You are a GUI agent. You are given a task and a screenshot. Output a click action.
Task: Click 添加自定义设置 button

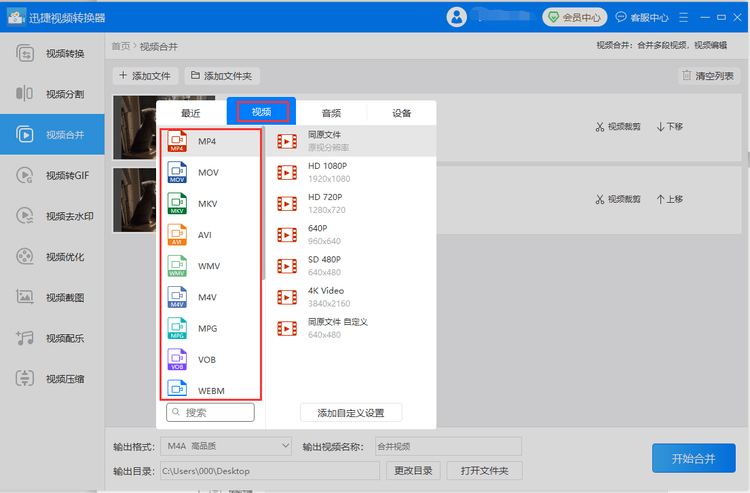[350, 413]
